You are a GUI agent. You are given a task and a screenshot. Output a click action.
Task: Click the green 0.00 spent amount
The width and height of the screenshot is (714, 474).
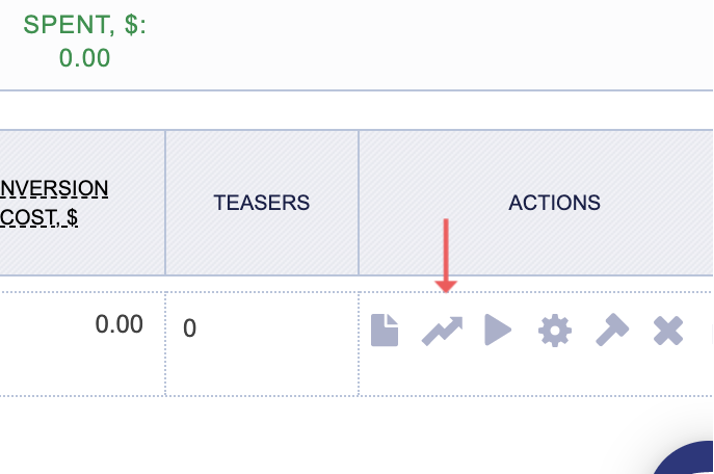[x=84, y=58]
